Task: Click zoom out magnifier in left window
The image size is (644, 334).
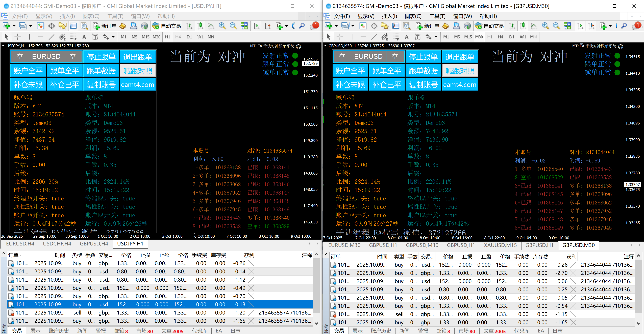Action: [233, 26]
